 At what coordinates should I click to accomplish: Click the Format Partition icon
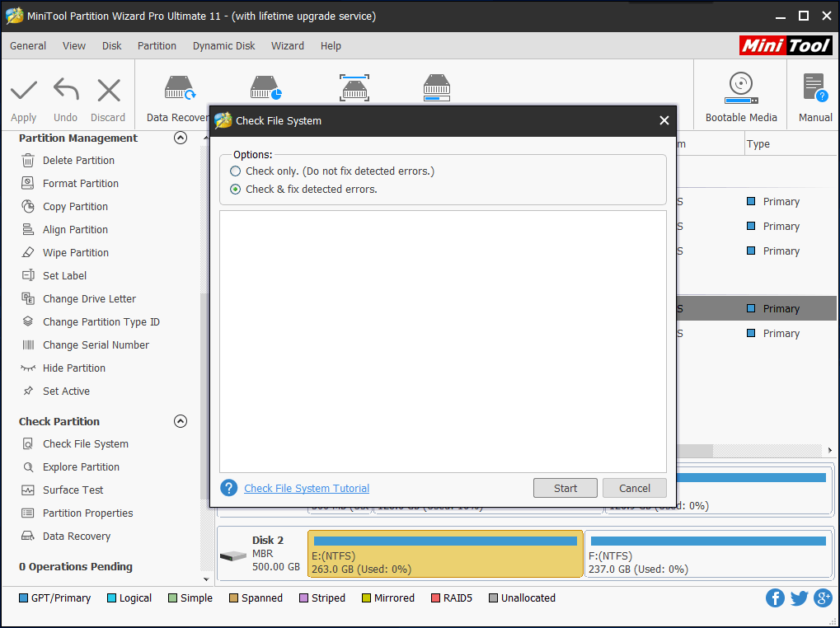[x=28, y=183]
